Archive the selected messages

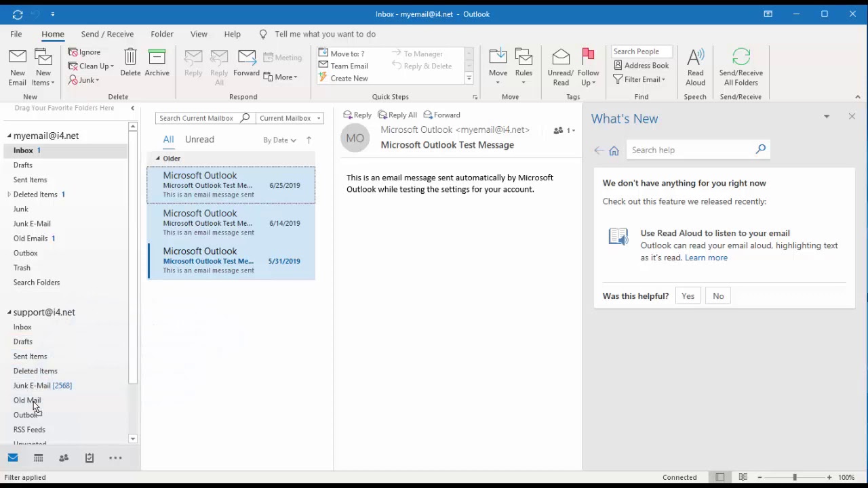157,63
